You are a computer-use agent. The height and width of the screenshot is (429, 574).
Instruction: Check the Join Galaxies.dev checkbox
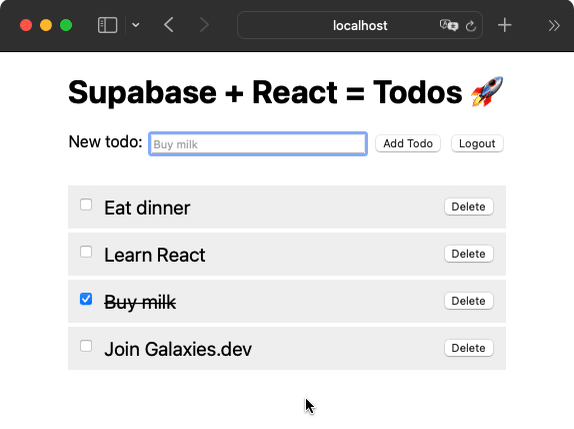[x=86, y=346]
